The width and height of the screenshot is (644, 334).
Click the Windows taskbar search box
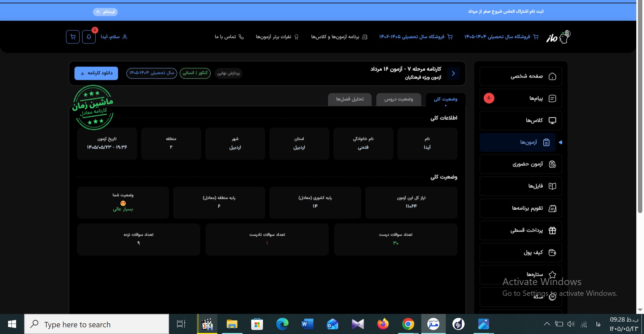click(x=97, y=324)
